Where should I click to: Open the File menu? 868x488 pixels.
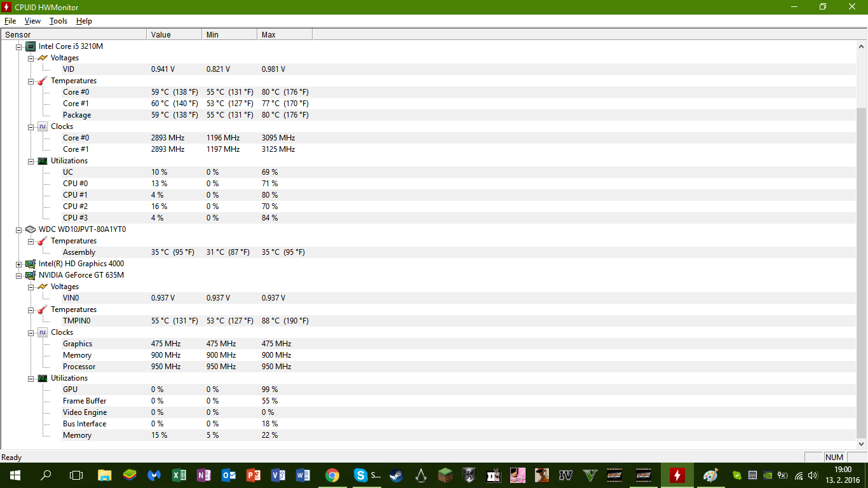(10, 21)
